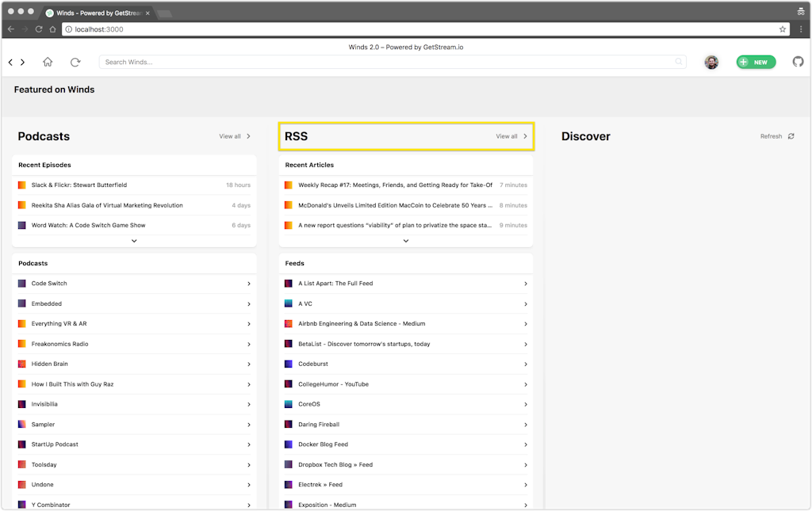Viewport: 812px width, 511px height.
Task: Bookmark page with the star icon
Action: click(x=783, y=29)
